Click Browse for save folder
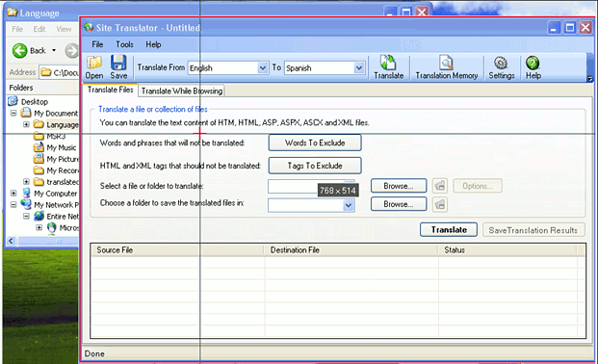Image resolution: width=598 pixels, height=364 pixels. (x=399, y=204)
